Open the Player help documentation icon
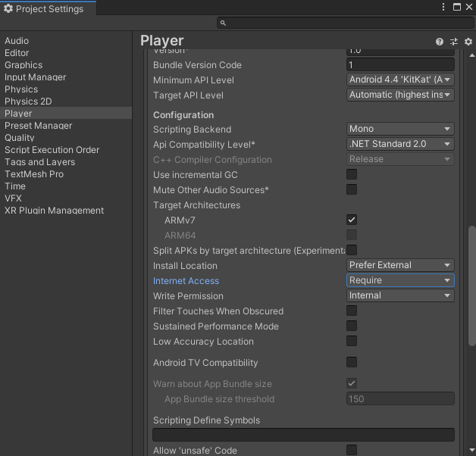Viewport: 476px width, 456px height. coord(440,42)
